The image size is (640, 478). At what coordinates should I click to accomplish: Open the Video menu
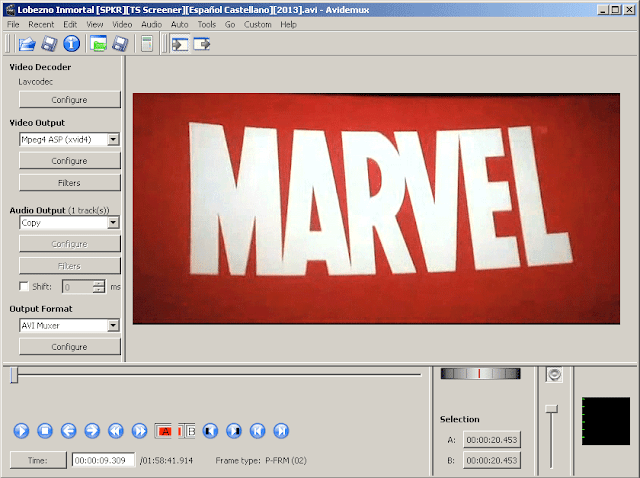pos(122,24)
